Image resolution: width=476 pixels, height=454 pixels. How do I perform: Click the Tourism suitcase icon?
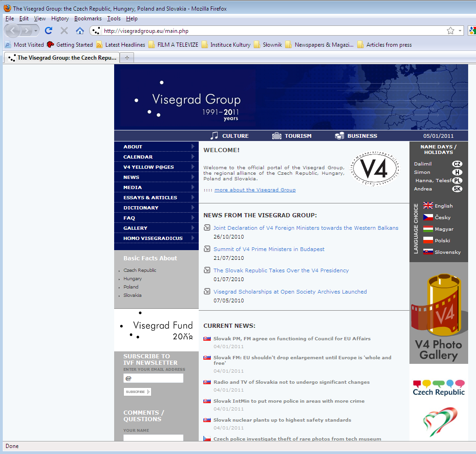pos(276,136)
